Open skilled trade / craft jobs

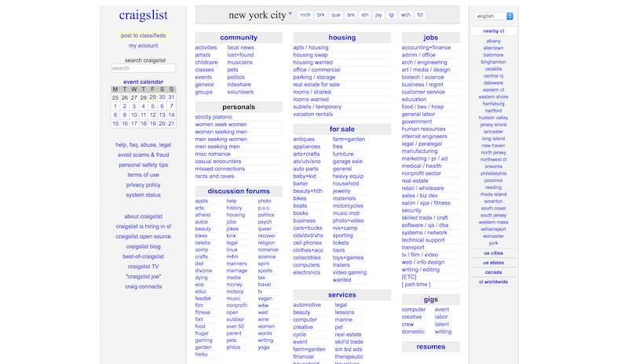(x=425, y=218)
